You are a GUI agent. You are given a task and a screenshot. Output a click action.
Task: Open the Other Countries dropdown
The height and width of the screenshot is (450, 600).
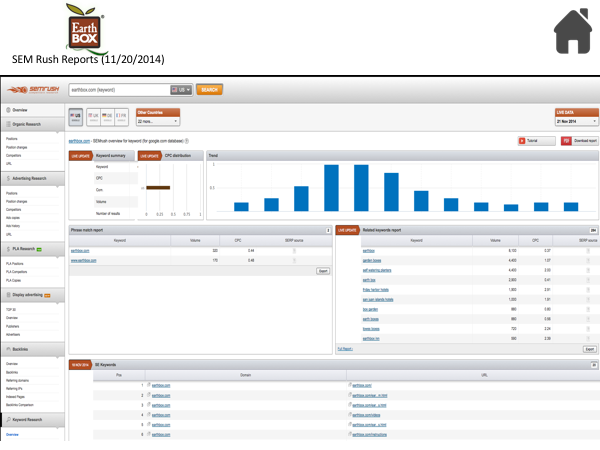coord(158,121)
